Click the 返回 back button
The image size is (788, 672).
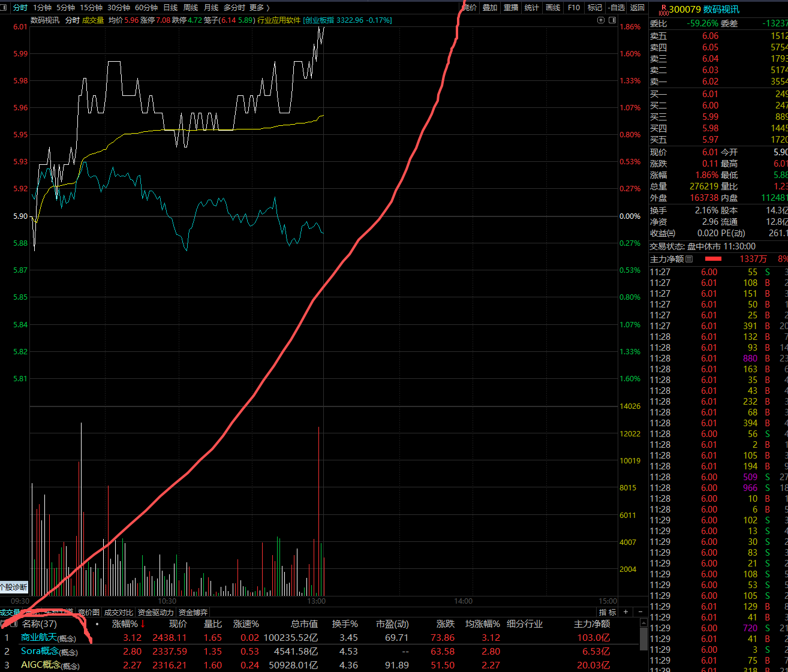[x=637, y=8]
